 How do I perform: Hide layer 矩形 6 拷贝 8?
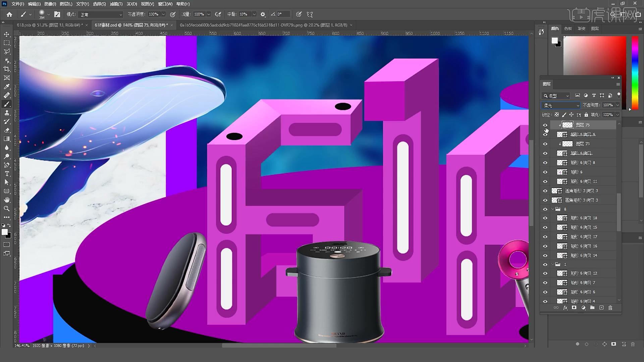545,163
